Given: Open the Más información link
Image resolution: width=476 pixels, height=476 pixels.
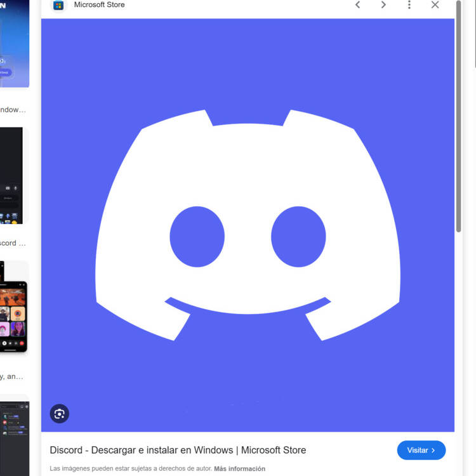Looking at the screenshot, I should tap(239, 469).
